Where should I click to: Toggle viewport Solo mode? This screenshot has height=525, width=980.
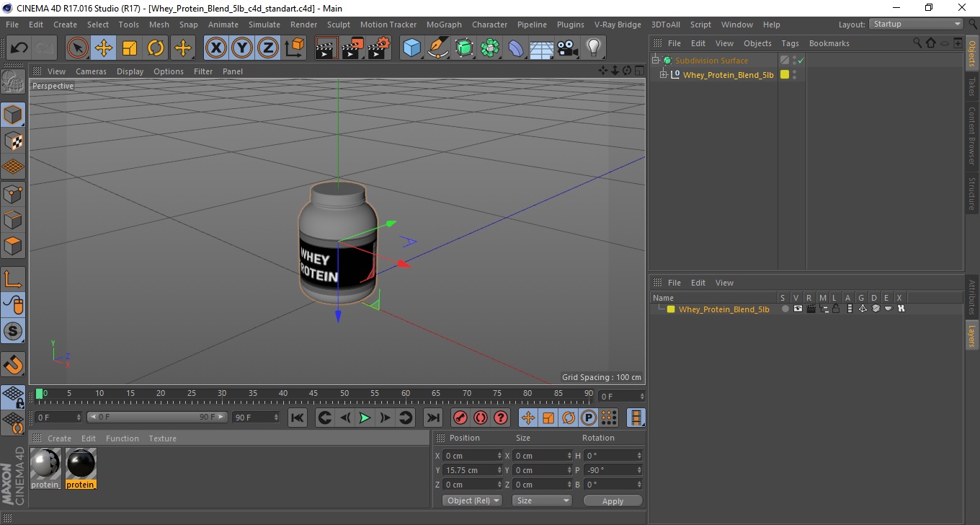point(13,332)
